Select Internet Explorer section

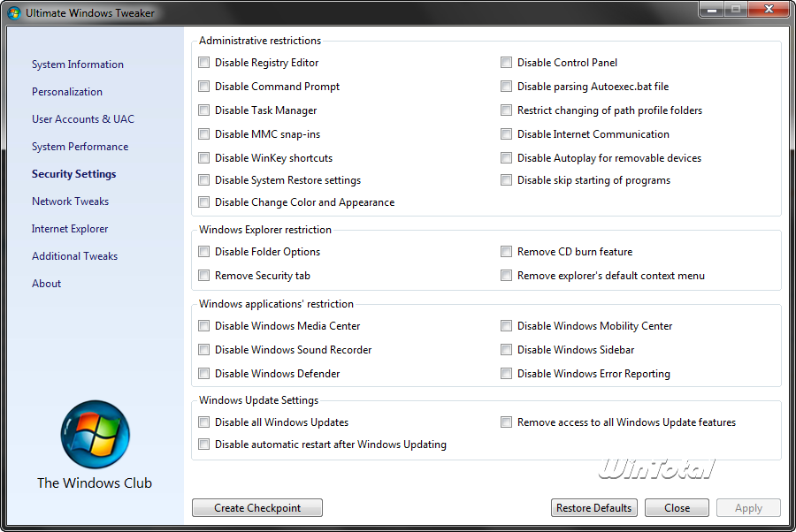(70, 229)
